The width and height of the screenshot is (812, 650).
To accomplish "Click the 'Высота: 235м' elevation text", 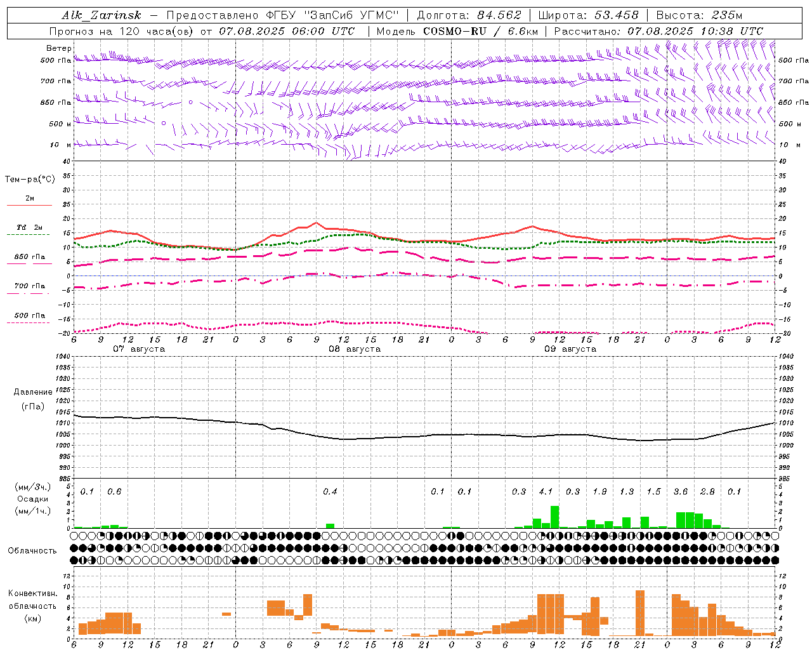I will tap(699, 15).
